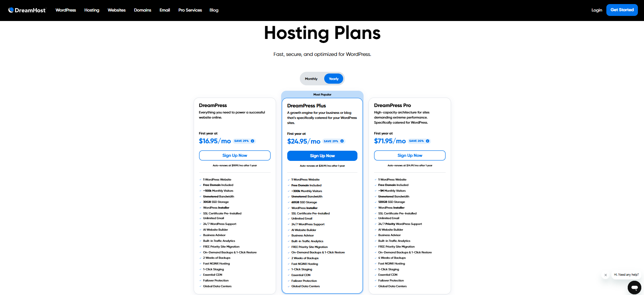Screen dimensions: 644x295
Task: Open the Websites menu item
Action: click(x=116, y=10)
